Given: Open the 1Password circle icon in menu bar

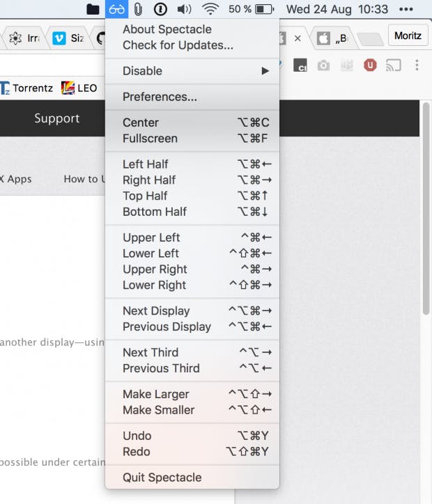Looking at the screenshot, I should point(160,9).
